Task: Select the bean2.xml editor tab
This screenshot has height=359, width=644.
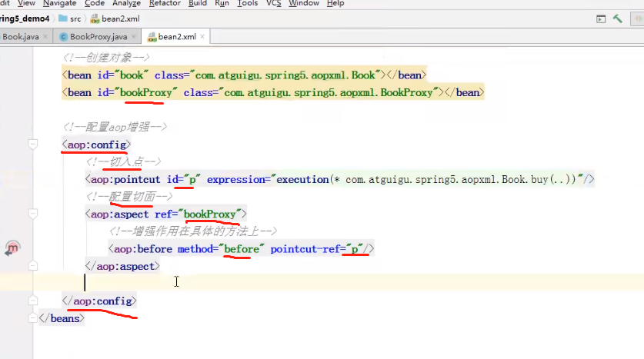Action: (177, 37)
